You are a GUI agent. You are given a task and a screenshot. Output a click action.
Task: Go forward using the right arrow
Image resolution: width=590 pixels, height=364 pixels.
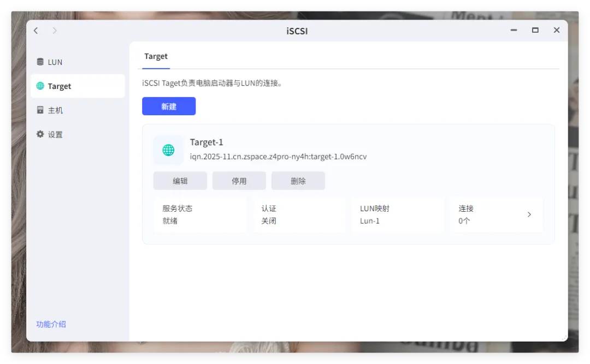point(55,31)
